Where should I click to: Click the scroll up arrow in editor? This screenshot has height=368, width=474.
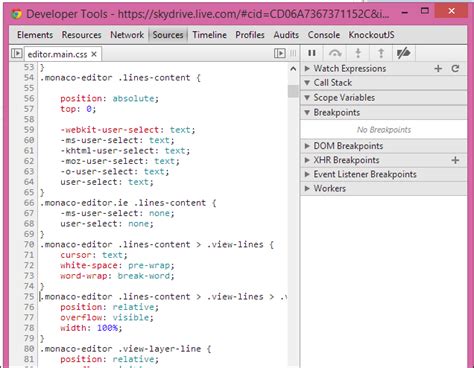[x=293, y=69]
